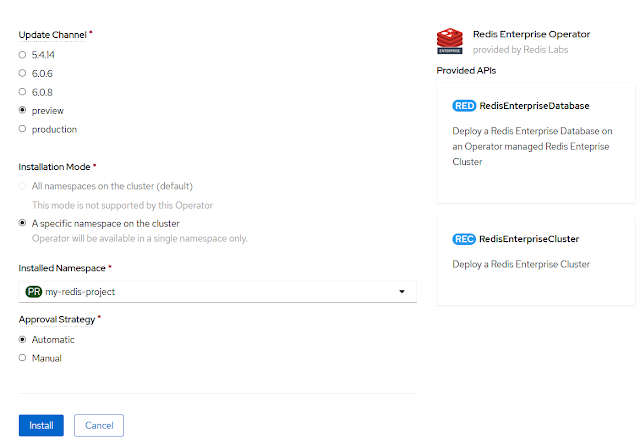Image resolution: width=640 pixels, height=442 pixels.
Task: Click the Redis Enterprise Operator heading
Action: click(x=531, y=34)
